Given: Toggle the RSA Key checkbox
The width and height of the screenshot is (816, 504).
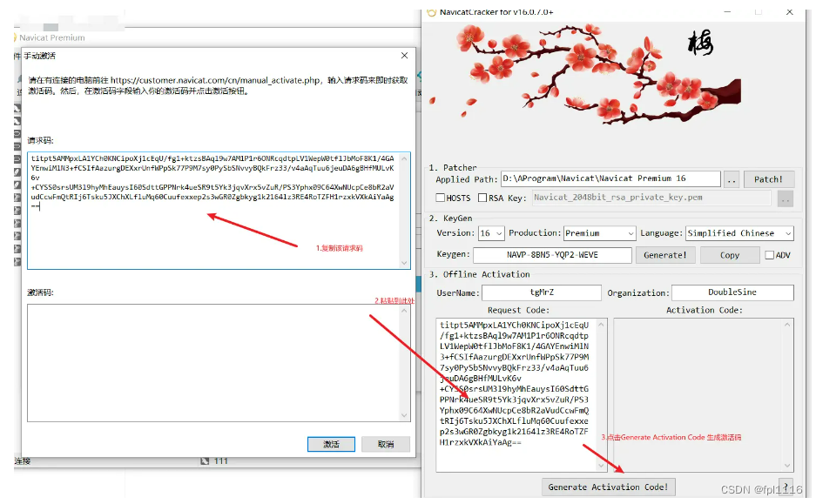Looking at the screenshot, I should pos(482,198).
